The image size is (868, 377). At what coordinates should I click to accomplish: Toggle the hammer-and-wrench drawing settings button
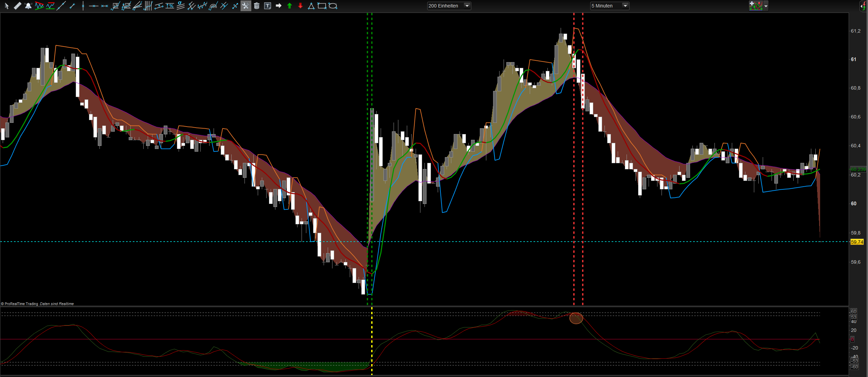coord(246,6)
